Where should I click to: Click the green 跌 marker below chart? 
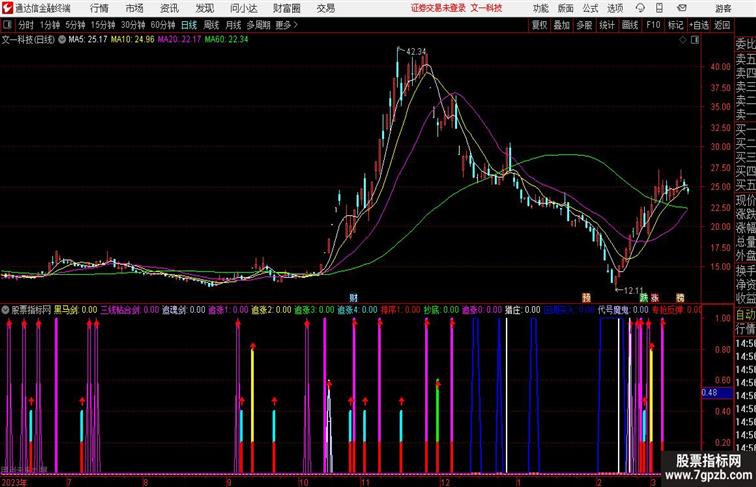[644, 298]
